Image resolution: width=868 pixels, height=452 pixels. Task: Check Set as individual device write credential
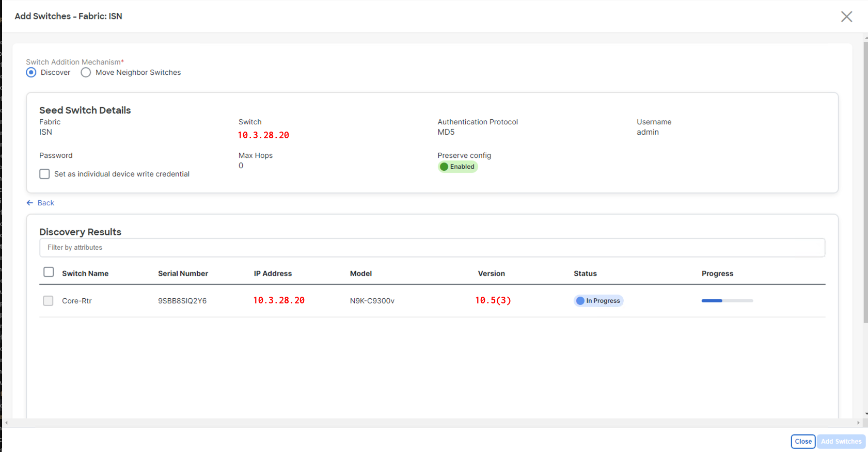pos(45,174)
